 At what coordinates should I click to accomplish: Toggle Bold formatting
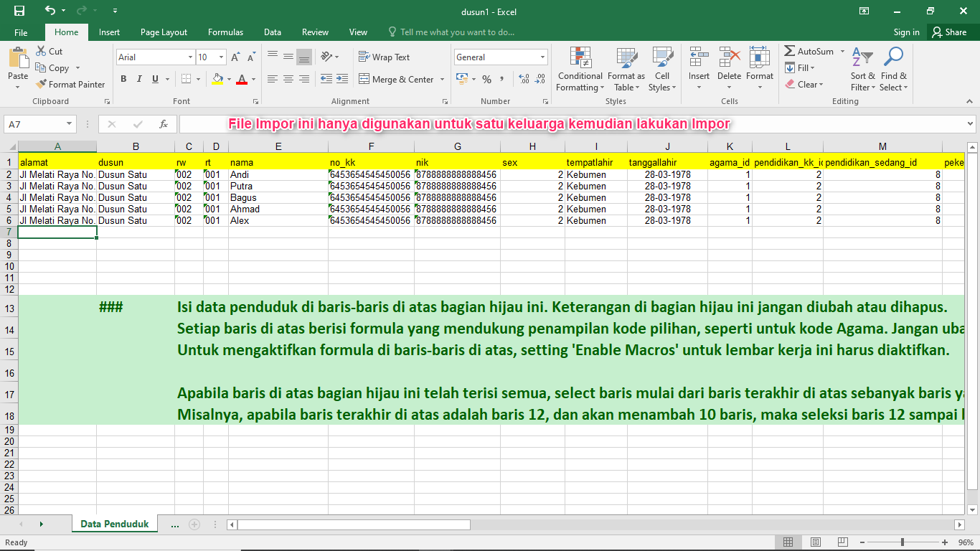pos(123,80)
